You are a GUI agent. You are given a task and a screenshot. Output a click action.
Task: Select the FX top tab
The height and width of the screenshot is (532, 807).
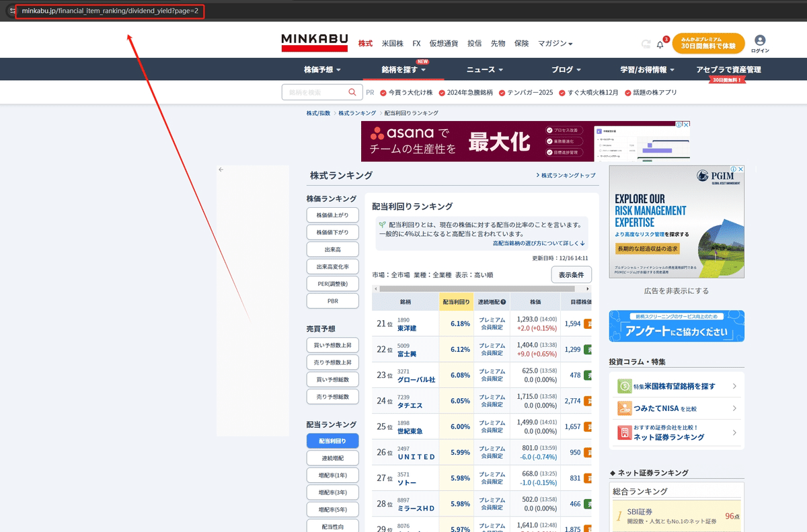[x=416, y=43]
